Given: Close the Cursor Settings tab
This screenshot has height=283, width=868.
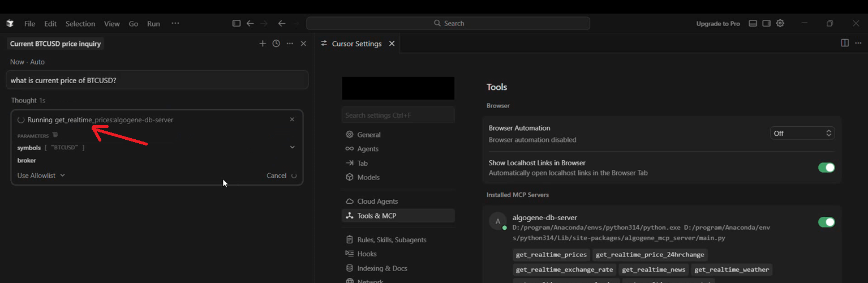Looking at the screenshot, I should click(392, 44).
